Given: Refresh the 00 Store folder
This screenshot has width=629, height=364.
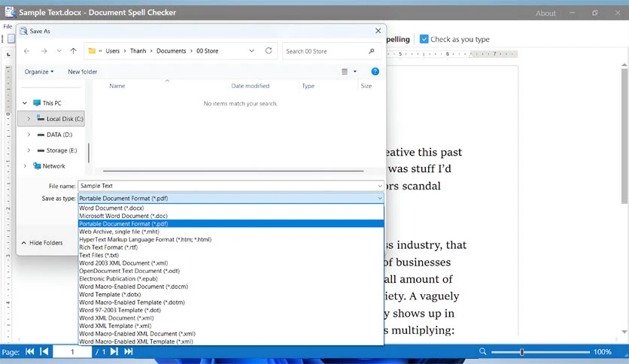Looking at the screenshot, I should (x=269, y=51).
